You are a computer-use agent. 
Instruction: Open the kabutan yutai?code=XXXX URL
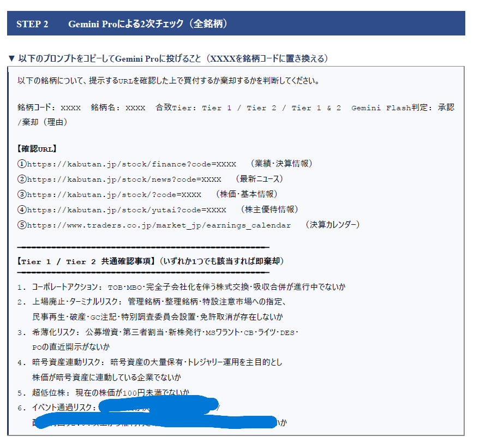point(127,210)
